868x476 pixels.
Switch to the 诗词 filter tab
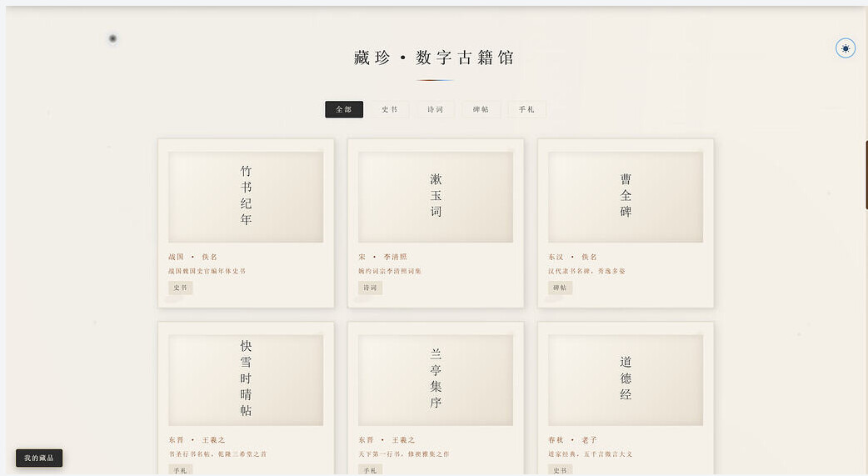435,109
